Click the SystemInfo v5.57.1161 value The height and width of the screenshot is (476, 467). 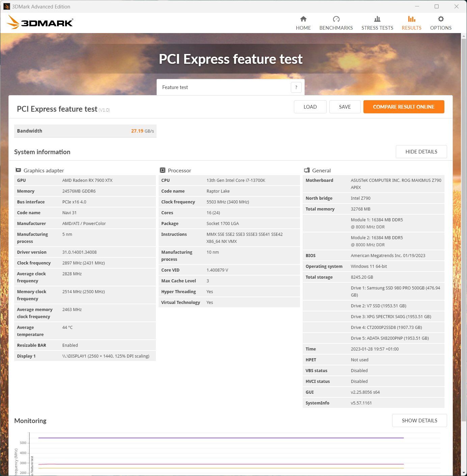pos(361,403)
